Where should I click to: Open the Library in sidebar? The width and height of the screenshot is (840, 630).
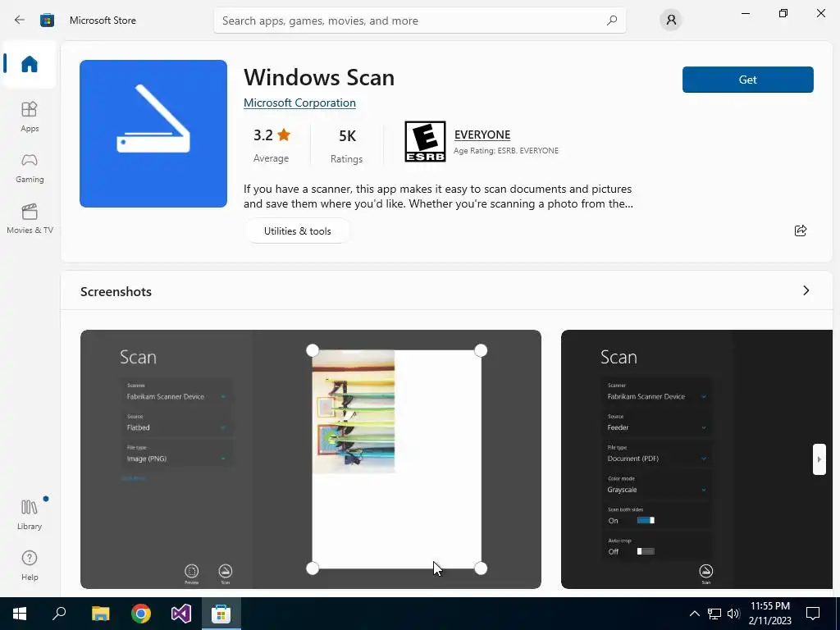(x=30, y=514)
